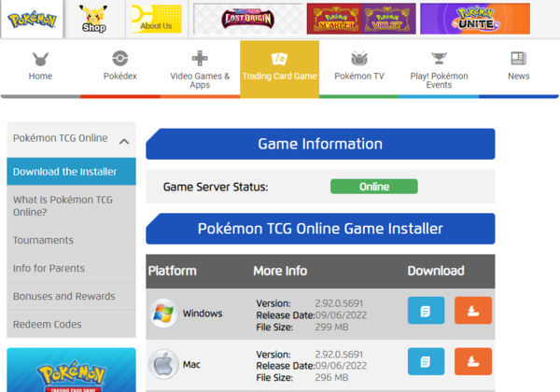Open the Pikachu Shop link
The height and width of the screenshot is (392, 560).
tap(94, 19)
